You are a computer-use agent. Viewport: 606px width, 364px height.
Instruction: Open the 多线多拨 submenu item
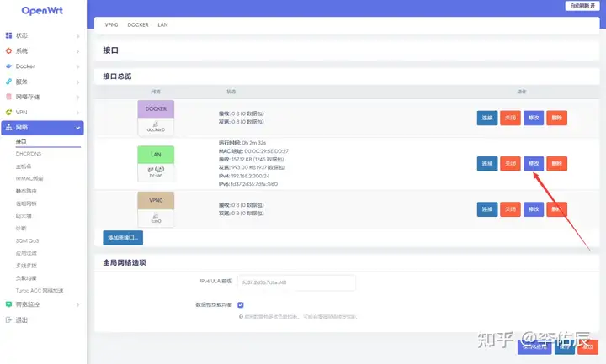(26, 266)
